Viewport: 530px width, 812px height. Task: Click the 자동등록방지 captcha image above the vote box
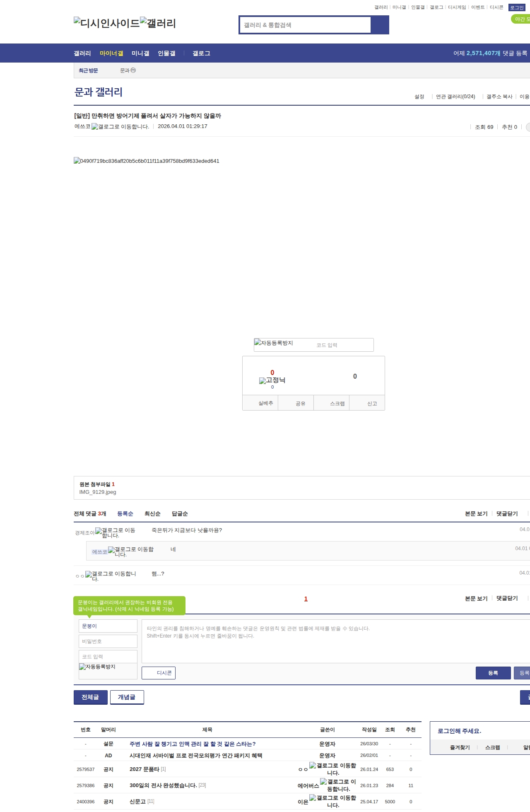[x=274, y=343]
